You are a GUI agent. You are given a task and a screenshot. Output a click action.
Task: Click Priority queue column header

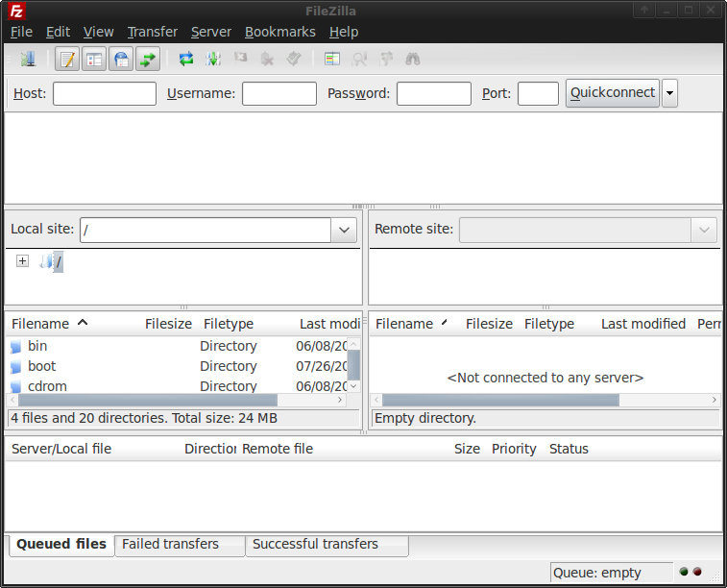pos(514,449)
